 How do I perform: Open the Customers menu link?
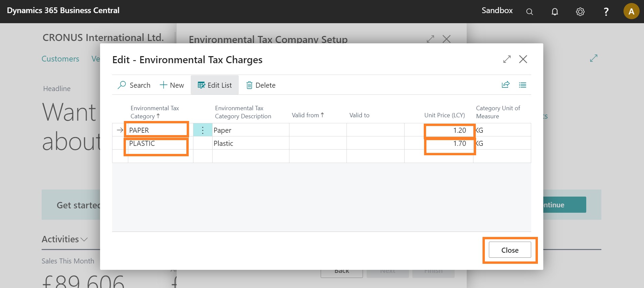(60, 59)
